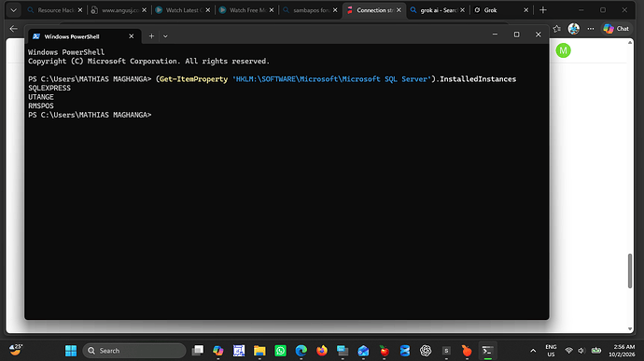The width and height of the screenshot is (644, 361).
Task: Open the Terminal taskbar icon
Action: [487, 351]
